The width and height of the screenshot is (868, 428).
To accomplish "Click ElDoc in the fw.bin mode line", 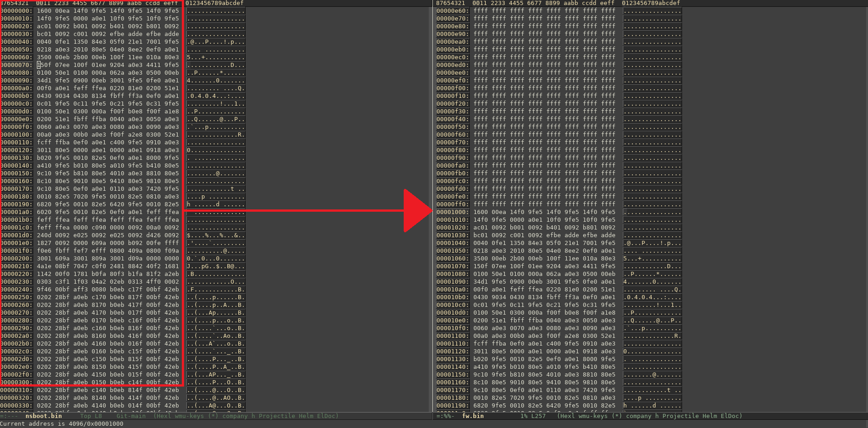I will [x=730, y=416].
